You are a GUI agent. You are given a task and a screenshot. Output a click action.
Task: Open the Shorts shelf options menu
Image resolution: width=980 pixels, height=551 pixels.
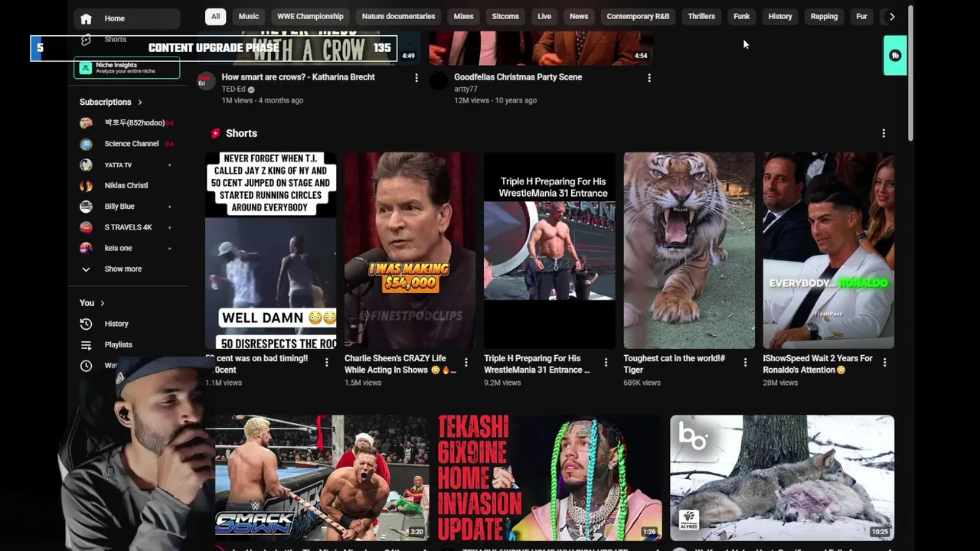(884, 133)
